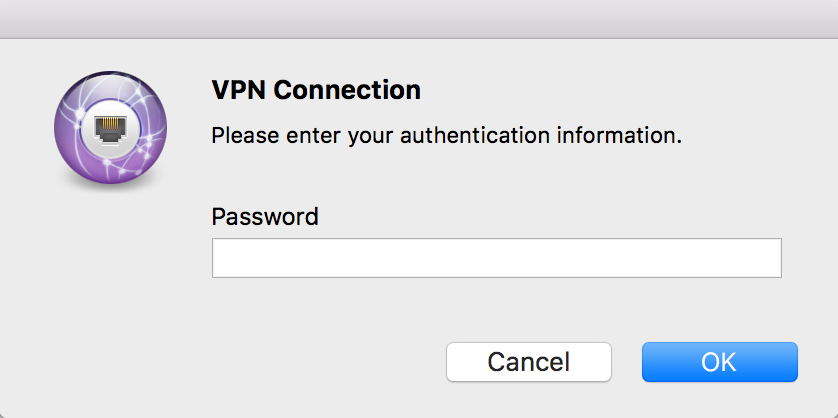Click the "VPN Connection" heading
The width and height of the screenshot is (838, 418).
316,90
